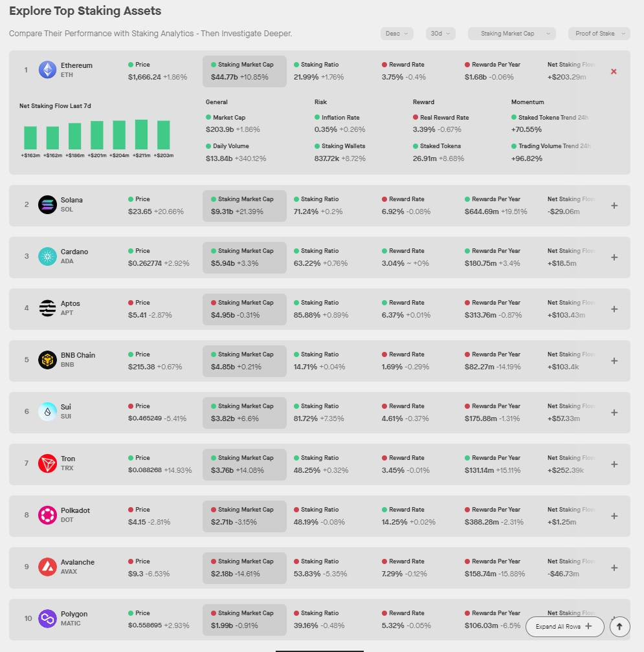The height and width of the screenshot is (652, 644).
Task: Click Tron price $0.088268
Action: point(145,470)
